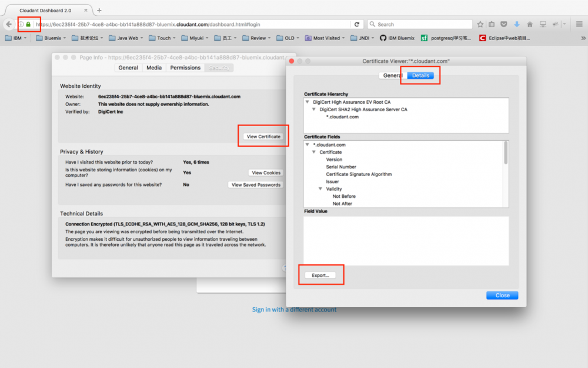
Task: Open the Touch bookmarks folder
Action: pos(162,38)
